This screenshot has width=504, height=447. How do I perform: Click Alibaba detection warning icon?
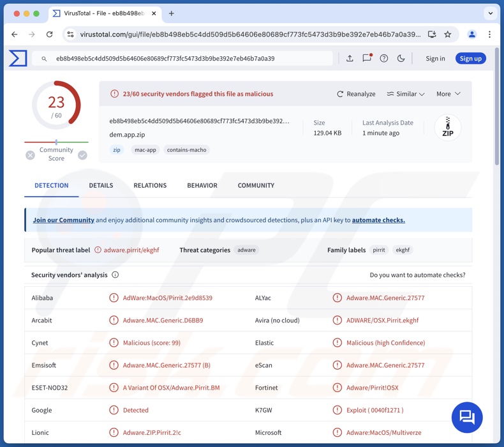pos(114,298)
